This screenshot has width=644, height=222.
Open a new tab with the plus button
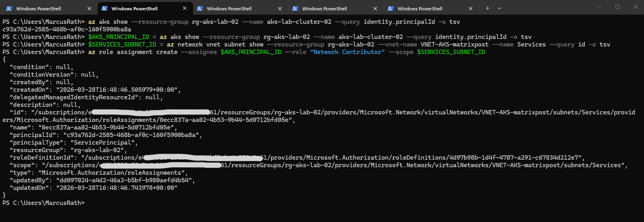coord(487,8)
